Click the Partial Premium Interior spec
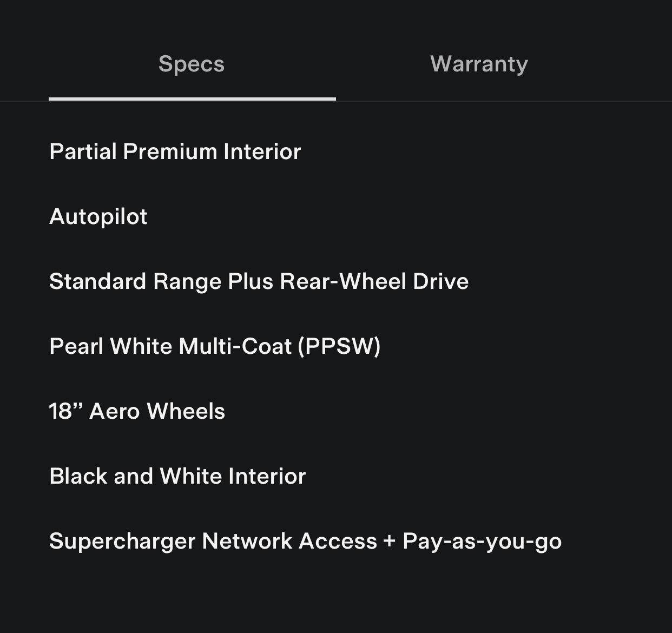This screenshot has height=633, width=672. 175,151
